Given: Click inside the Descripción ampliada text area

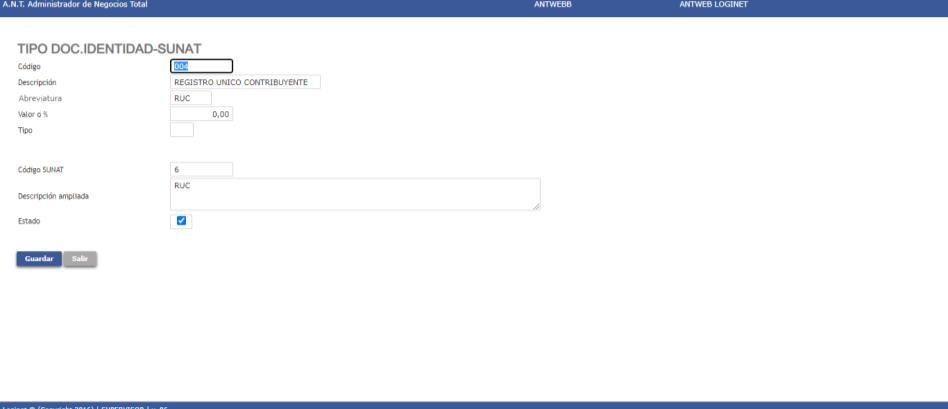Looking at the screenshot, I should pos(356,194).
